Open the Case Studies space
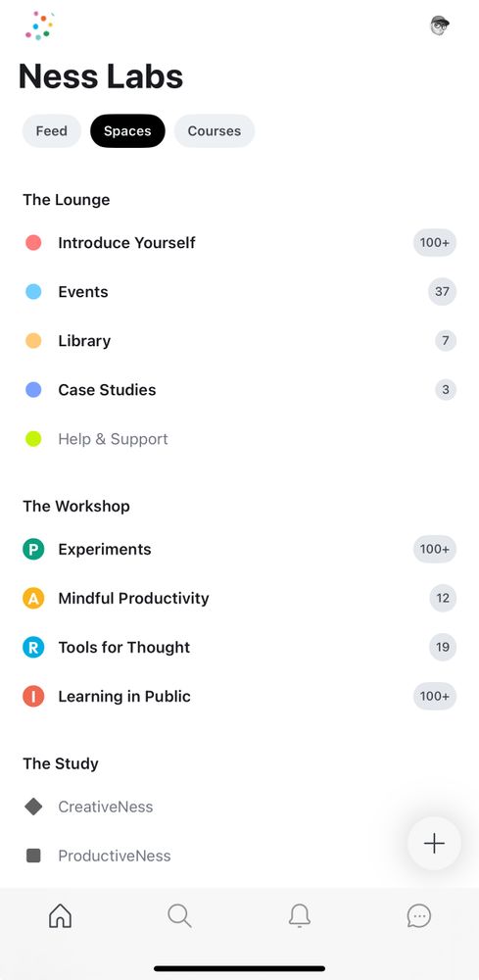Screen dimensions: 479x980 click(240, 390)
